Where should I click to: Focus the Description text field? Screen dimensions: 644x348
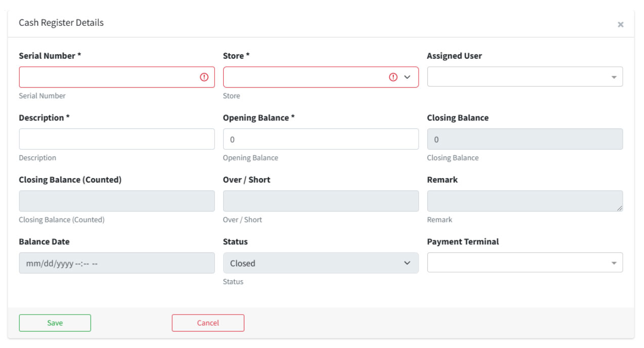tap(116, 139)
